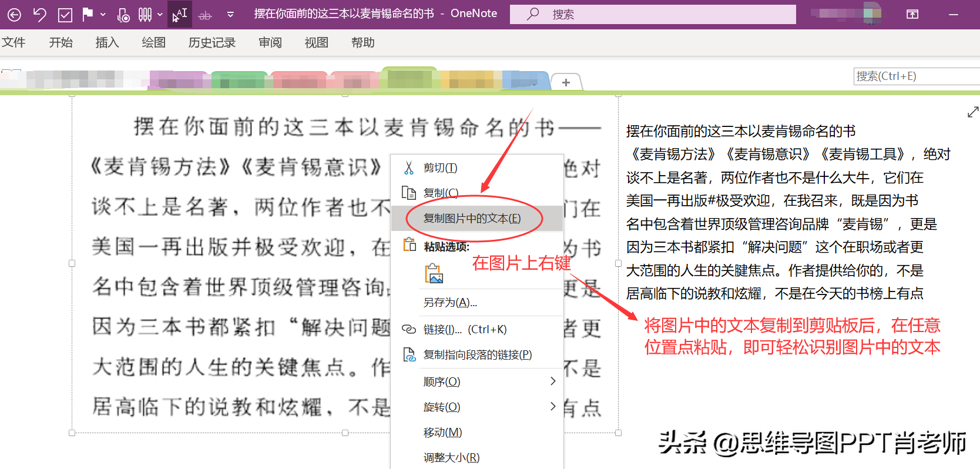Click the touch/mouse mode icon
Screen dimensions: 980x469
pos(123,15)
